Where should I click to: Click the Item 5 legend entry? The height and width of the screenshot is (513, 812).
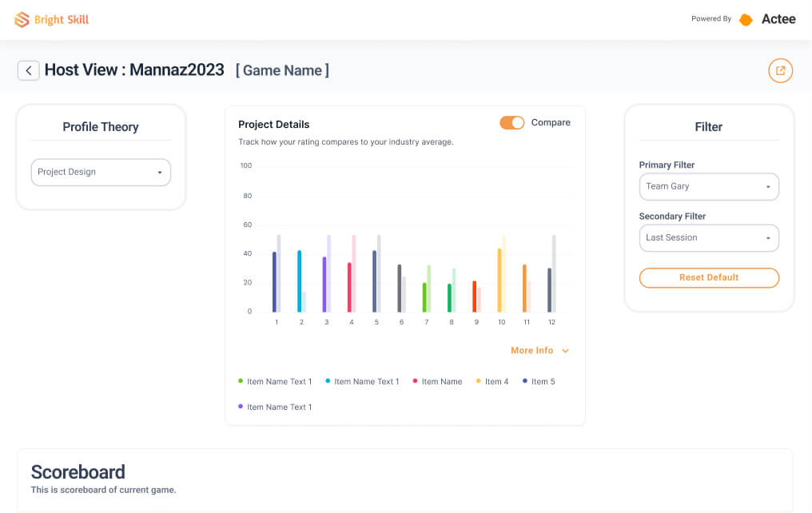click(x=539, y=381)
